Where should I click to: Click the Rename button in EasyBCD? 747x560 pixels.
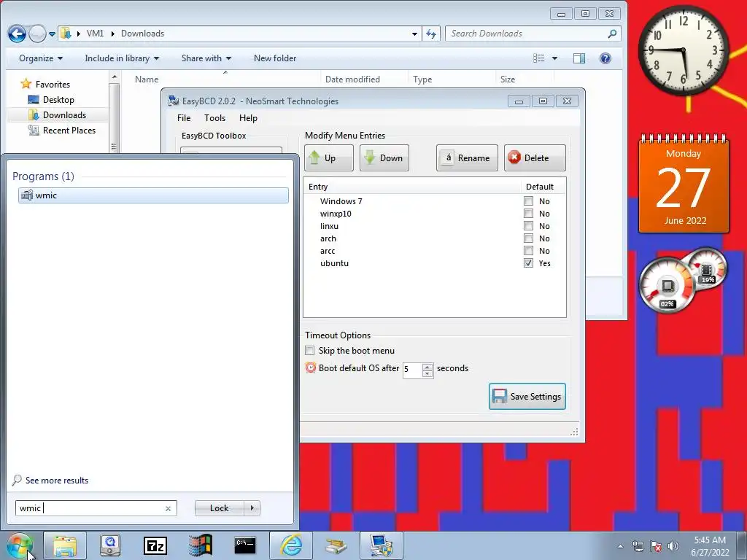pos(467,158)
